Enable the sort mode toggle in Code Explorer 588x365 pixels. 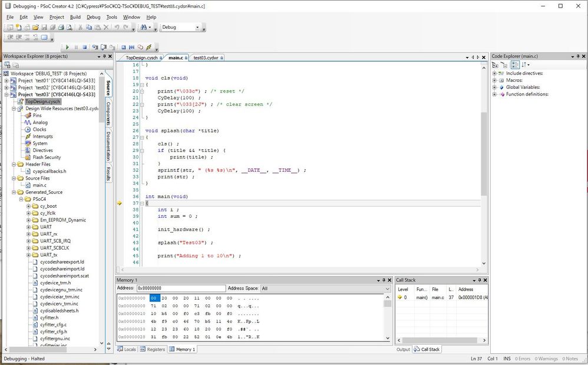click(x=524, y=65)
